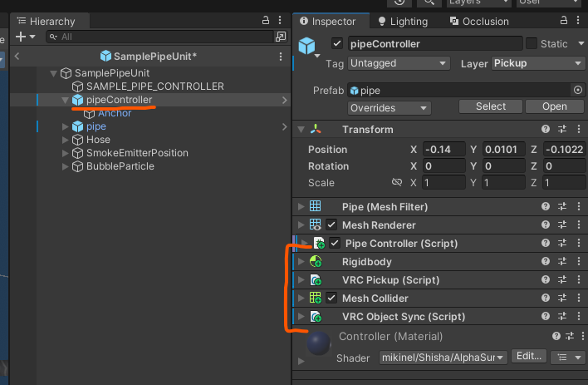Open the Tag dropdown showing Untagged
The height and width of the screenshot is (385, 588).
point(399,63)
